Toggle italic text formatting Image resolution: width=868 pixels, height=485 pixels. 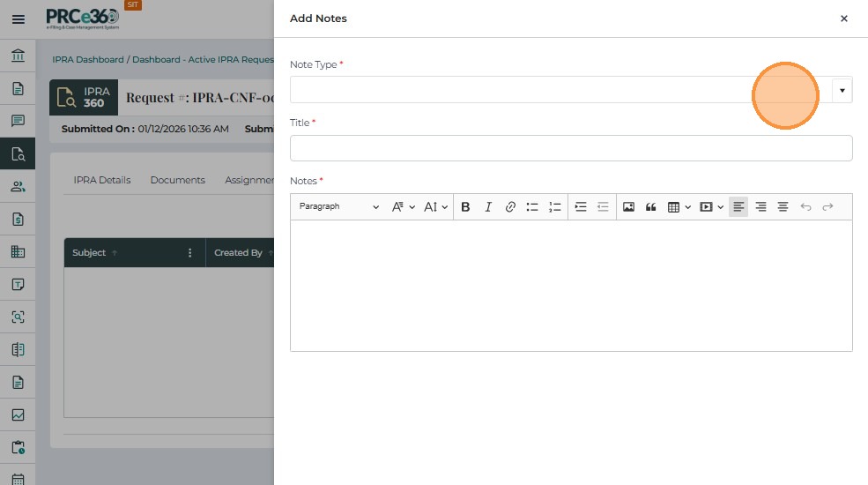coord(487,206)
